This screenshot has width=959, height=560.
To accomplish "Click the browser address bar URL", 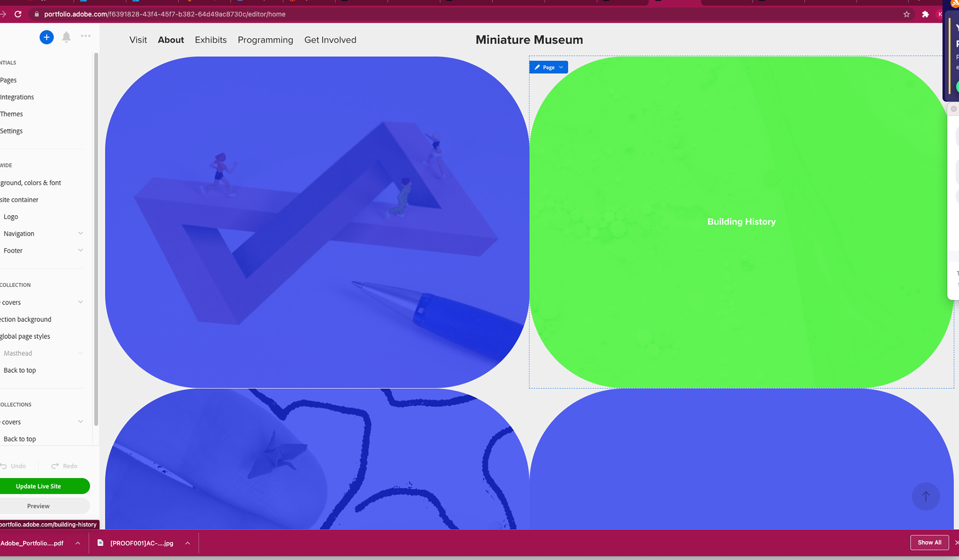I will [165, 14].
